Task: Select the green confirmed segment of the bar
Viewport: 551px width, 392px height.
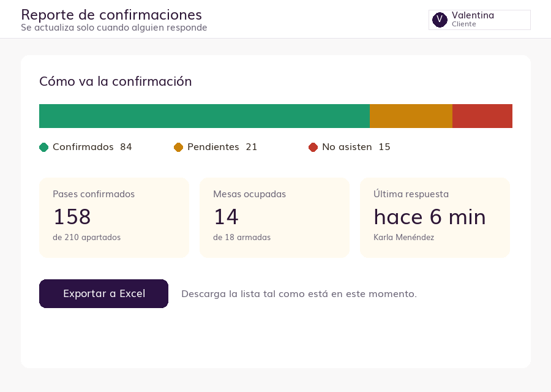Action: [x=204, y=116]
